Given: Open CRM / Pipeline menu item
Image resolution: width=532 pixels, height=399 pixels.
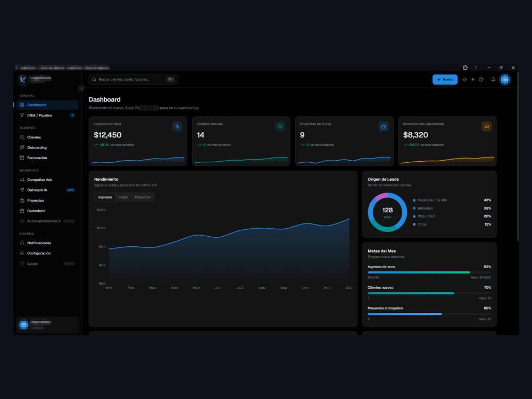Looking at the screenshot, I should point(47,115).
